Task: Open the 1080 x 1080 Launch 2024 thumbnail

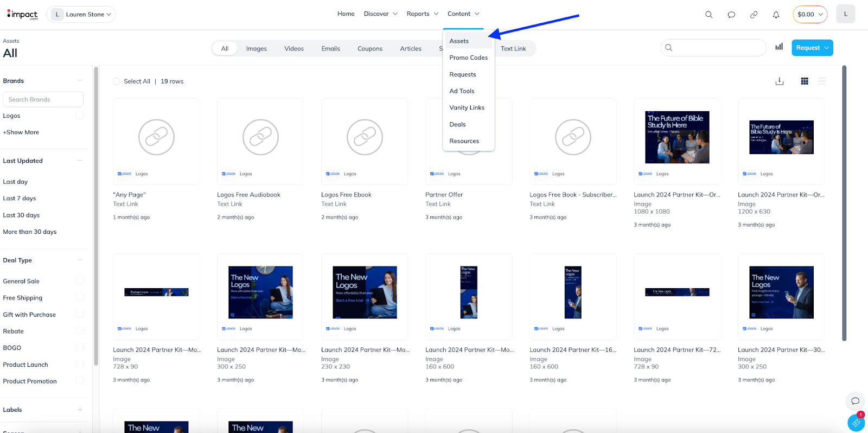Action: pos(677,137)
